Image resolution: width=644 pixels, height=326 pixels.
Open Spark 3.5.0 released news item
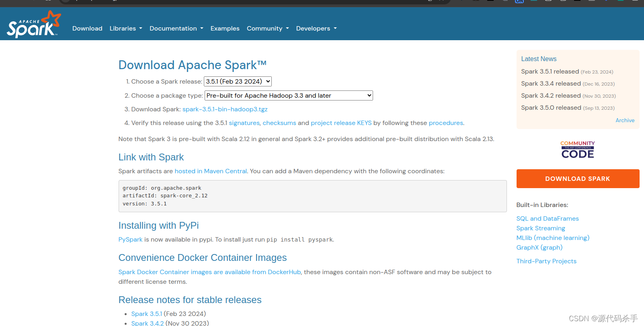click(x=551, y=108)
